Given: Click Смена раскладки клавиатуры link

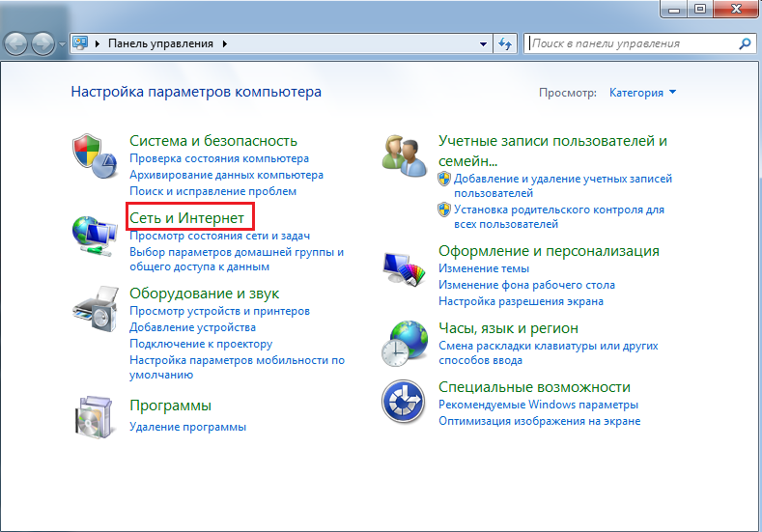Looking at the screenshot, I should [x=549, y=353].
